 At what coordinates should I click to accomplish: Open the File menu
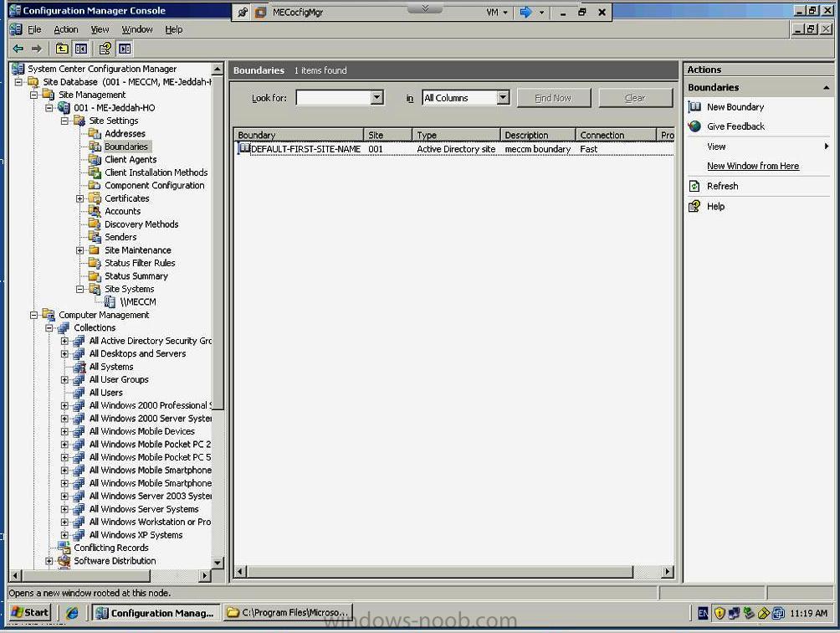pos(34,29)
